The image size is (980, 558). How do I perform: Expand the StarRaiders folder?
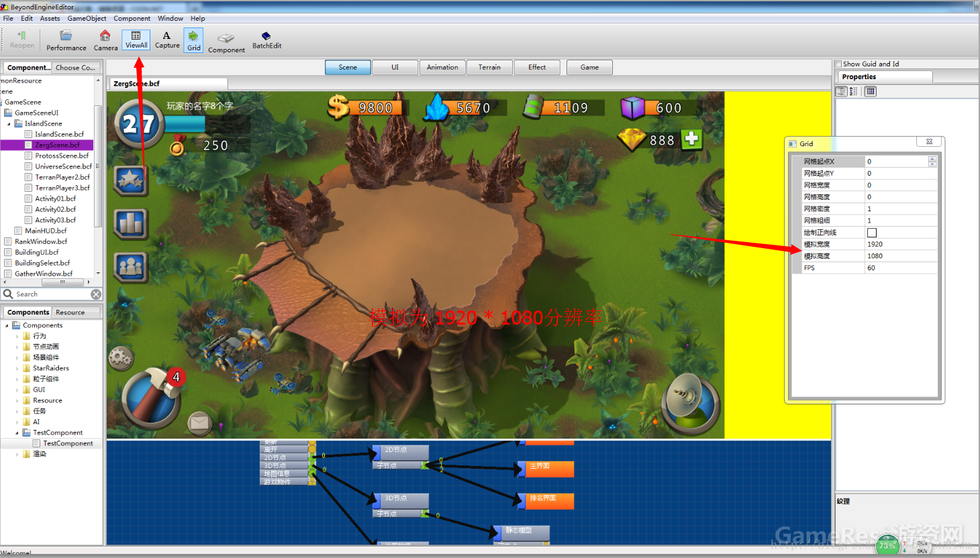tap(17, 368)
